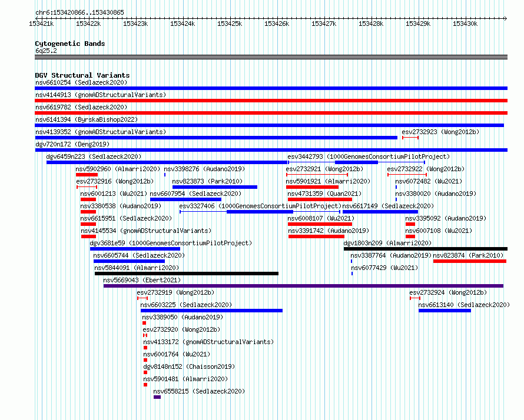Open esv2732916 (Wong2012b) label
Image resolution: width=524 pixels, height=420 pixels.
[x=115, y=181]
